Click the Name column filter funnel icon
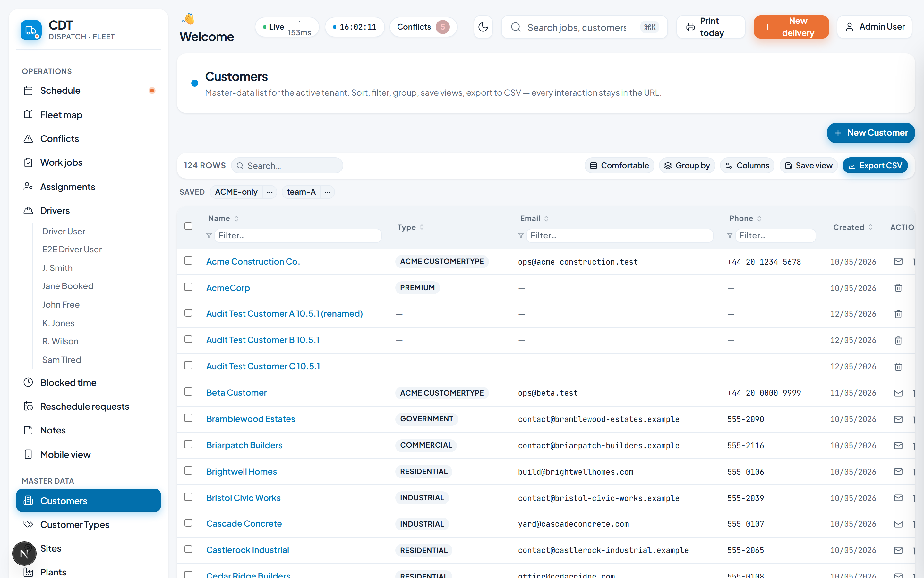Viewport: 924px width, 578px height. pos(209,235)
